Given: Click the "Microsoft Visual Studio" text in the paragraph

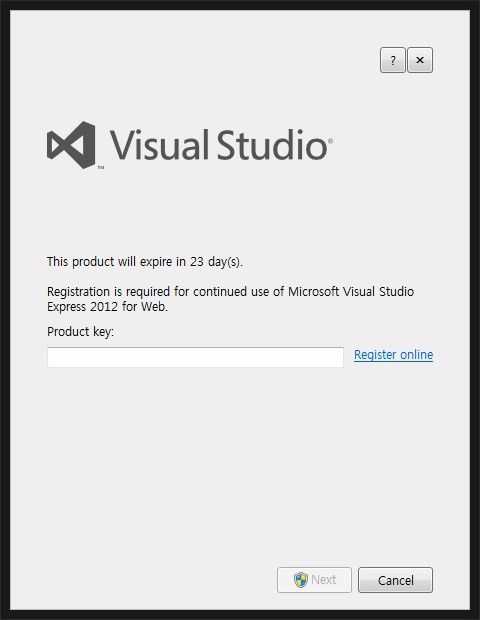Looking at the screenshot, I should tap(351, 292).
